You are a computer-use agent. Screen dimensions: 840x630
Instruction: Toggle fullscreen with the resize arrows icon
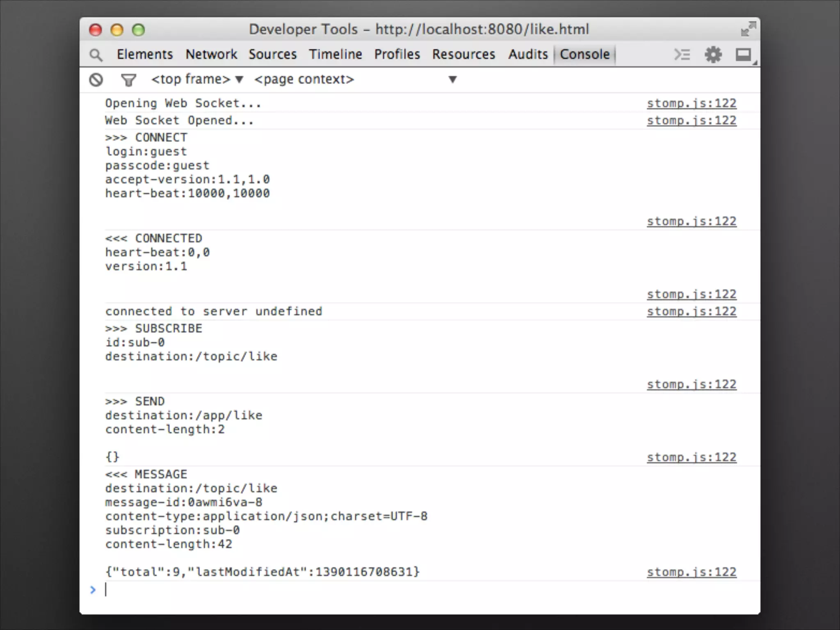coord(748,30)
